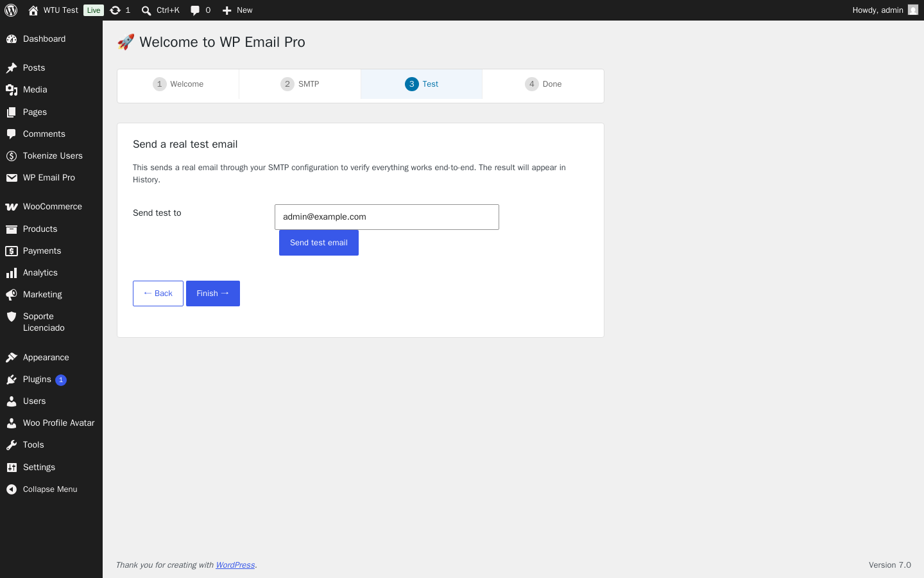
Task: Click the Dashboard gauge icon
Action: pos(12,39)
